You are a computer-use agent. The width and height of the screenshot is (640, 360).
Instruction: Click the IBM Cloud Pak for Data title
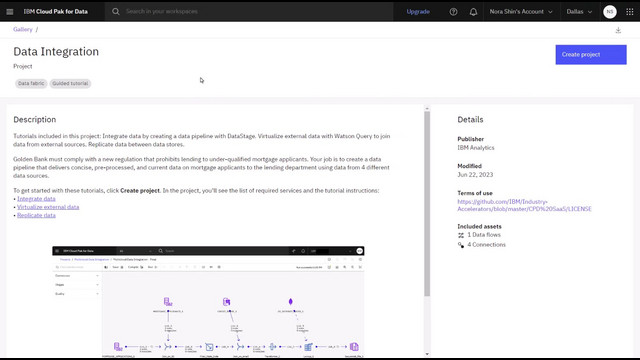[x=56, y=12]
